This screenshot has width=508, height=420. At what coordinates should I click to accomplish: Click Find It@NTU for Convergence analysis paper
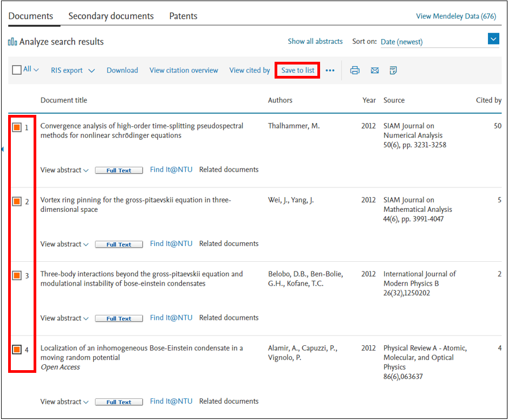[x=171, y=170]
